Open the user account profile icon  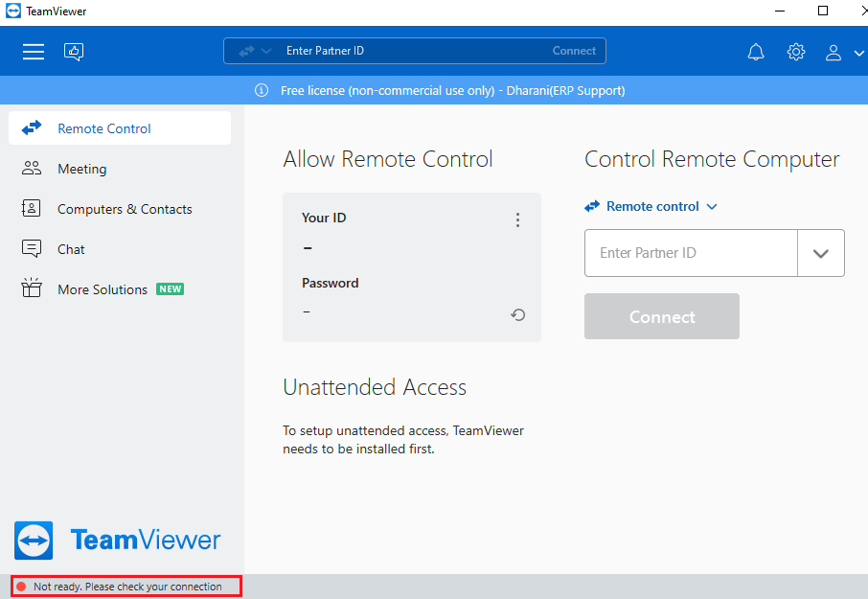click(834, 53)
